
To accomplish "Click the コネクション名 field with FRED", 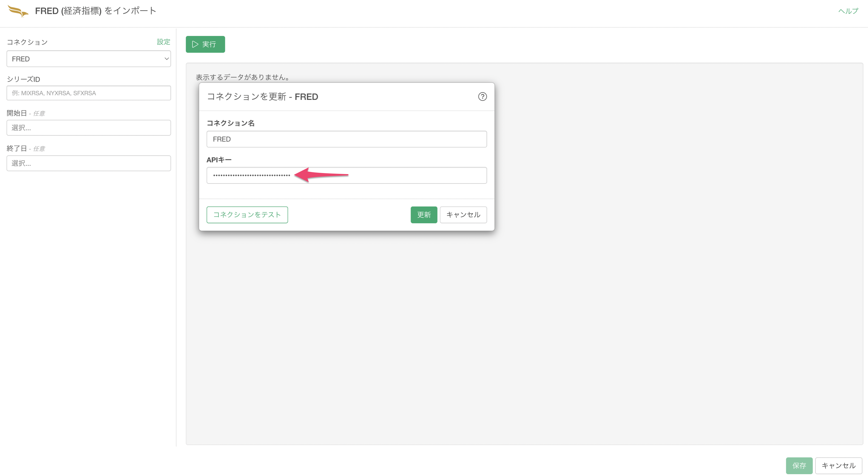I will 346,139.
